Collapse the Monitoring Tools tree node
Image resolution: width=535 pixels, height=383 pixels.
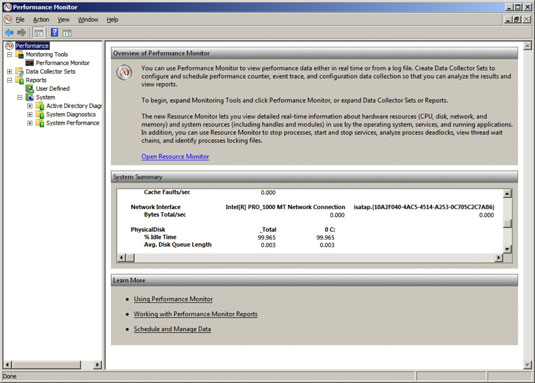pyautogui.click(x=10, y=54)
